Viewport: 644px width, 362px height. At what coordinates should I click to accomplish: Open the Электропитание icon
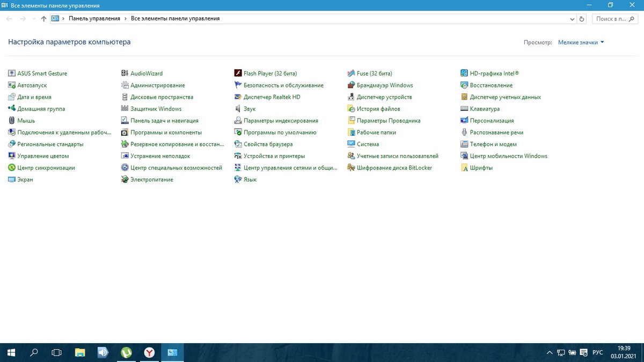pyautogui.click(x=125, y=180)
